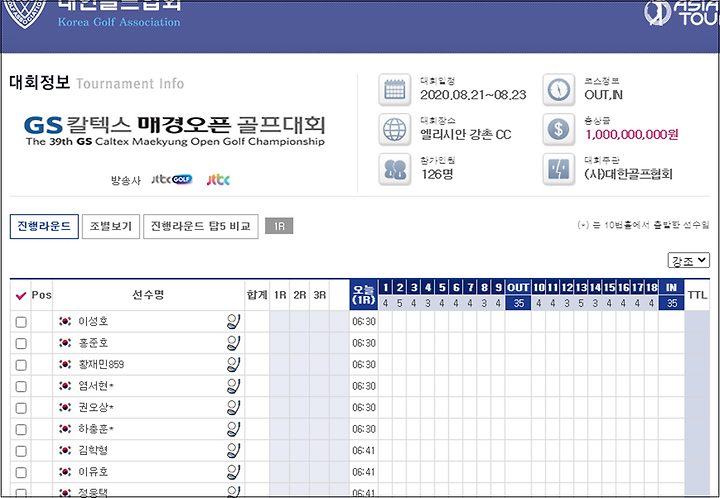
Task: Open golf club icon for 이유호
Action: coord(233,472)
